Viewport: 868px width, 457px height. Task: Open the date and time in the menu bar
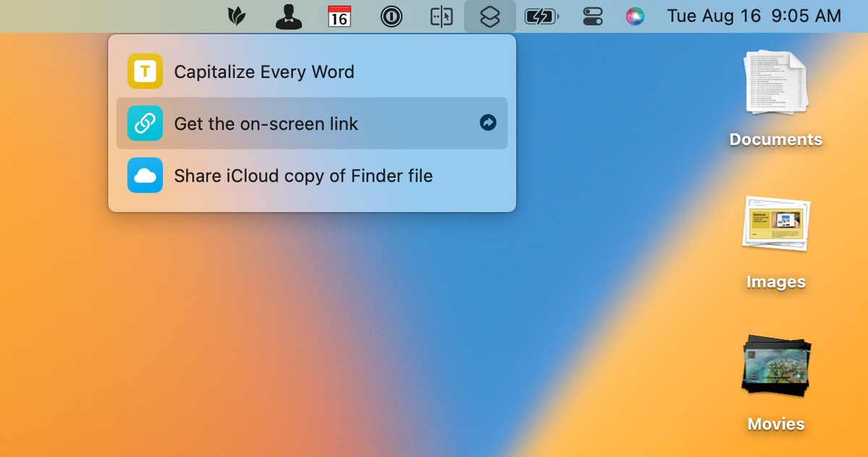(754, 16)
